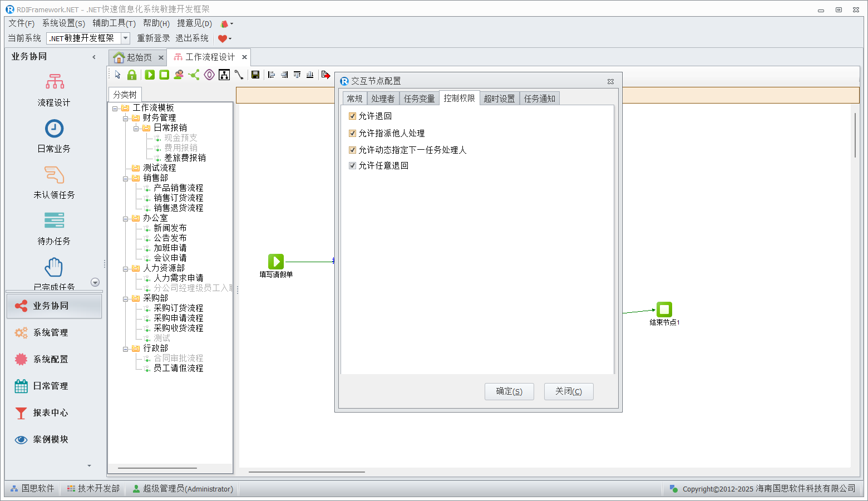Viewport: 868px width, 501px height.
Task: Open the 当前系统 combo box dropdown
Action: click(x=126, y=38)
